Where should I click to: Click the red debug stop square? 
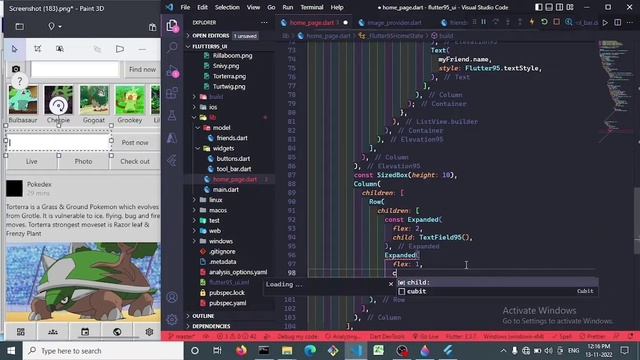(556, 22)
